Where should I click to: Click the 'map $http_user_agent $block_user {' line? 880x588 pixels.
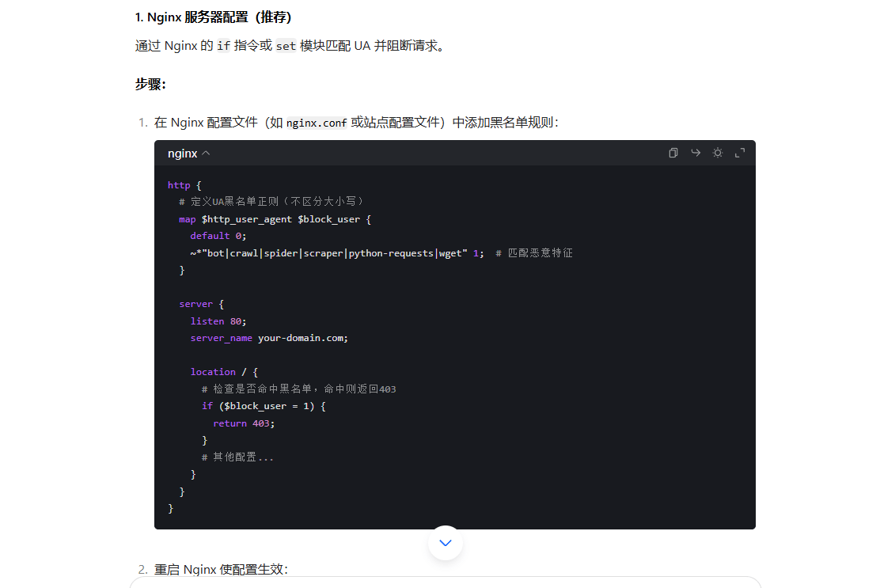[x=275, y=219]
